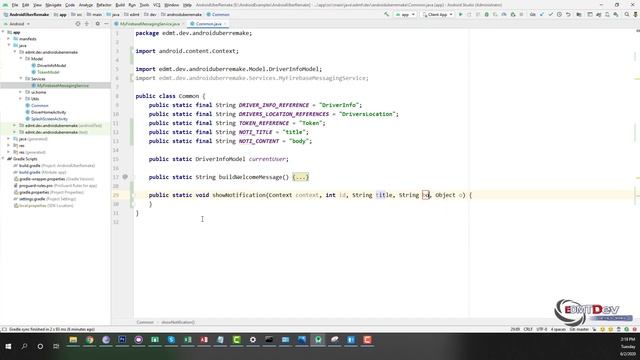Select MyFirebaseMessagingService in project tree
This screenshot has height=360, width=640.
pos(63,85)
